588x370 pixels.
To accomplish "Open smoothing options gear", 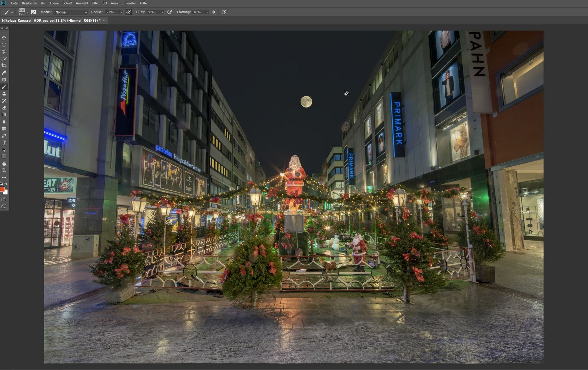I will [214, 12].
